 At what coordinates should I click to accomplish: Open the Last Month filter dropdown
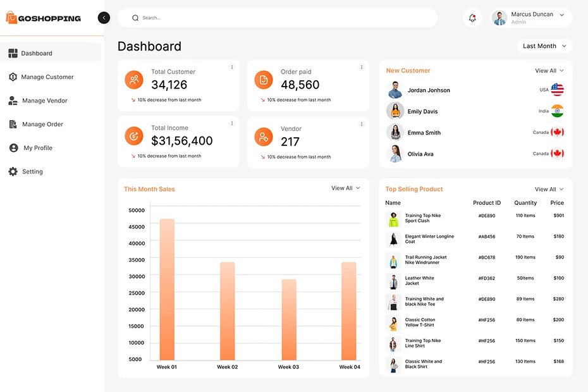(x=544, y=46)
